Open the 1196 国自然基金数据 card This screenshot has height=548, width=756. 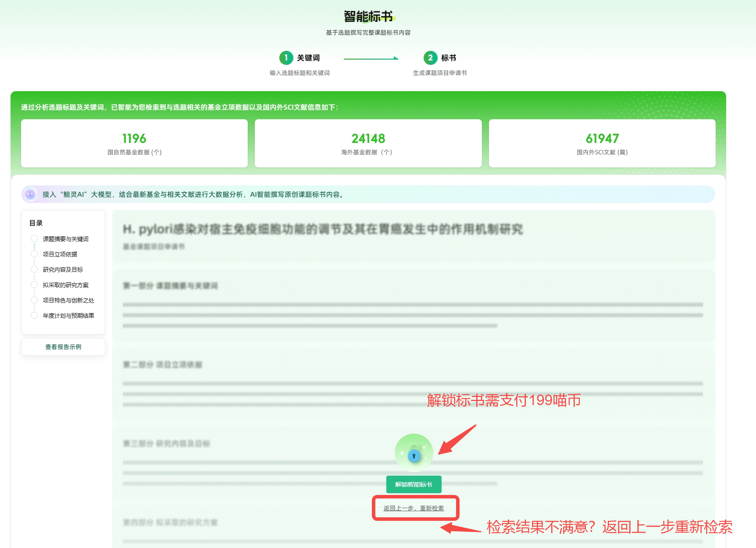[x=134, y=143]
